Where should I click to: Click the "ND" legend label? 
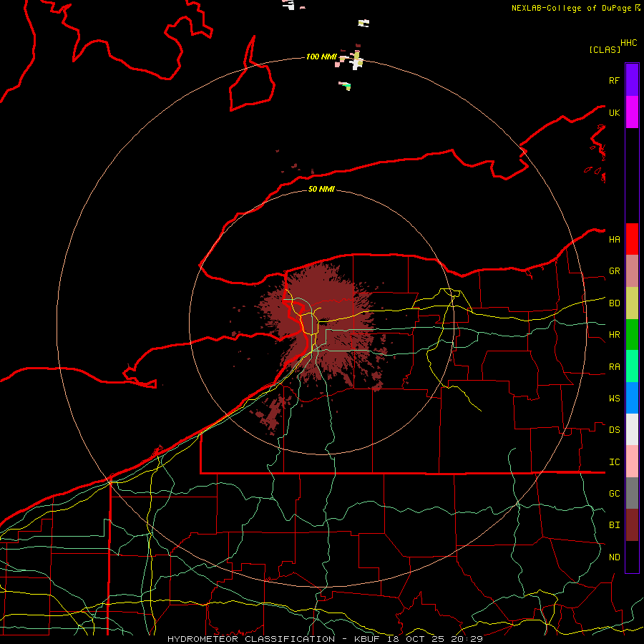(614, 557)
